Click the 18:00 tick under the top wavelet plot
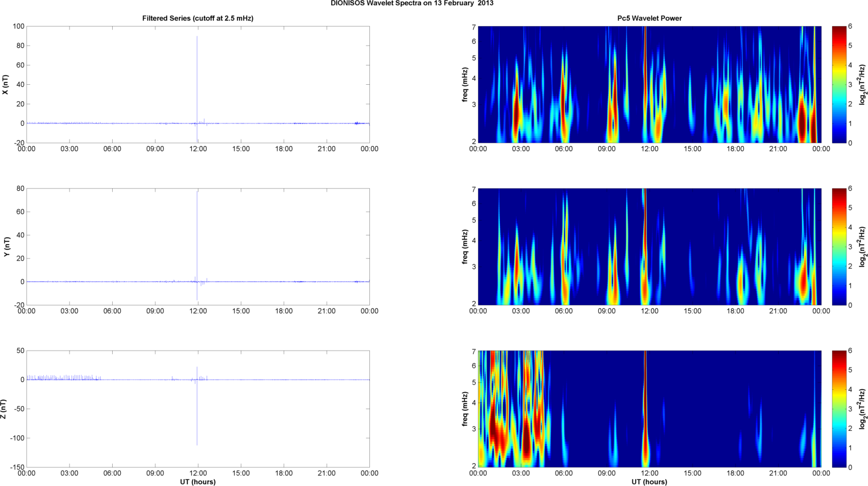Image resolution: width=868 pixels, height=486 pixels. point(735,149)
